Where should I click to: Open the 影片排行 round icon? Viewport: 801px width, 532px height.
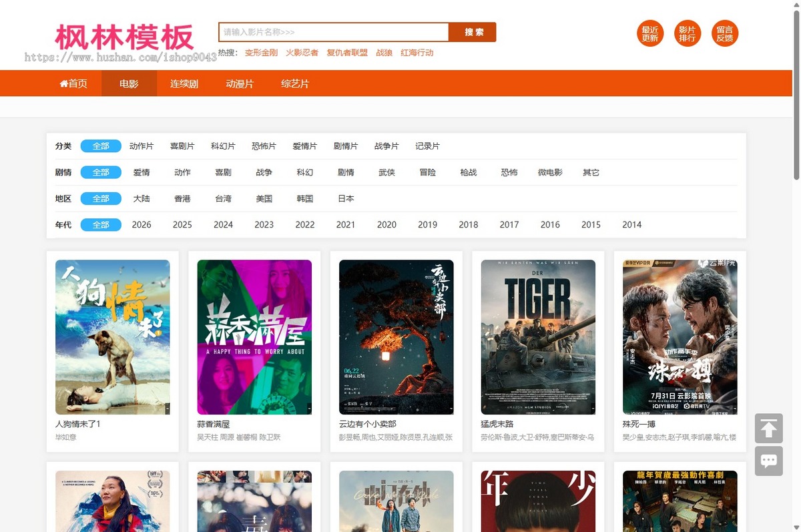pyautogui.click(x=688, y=33)
